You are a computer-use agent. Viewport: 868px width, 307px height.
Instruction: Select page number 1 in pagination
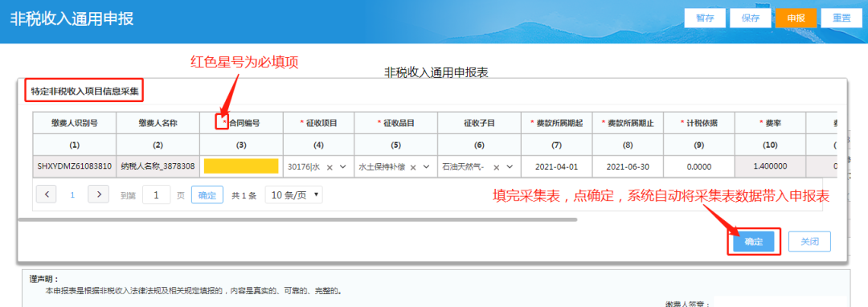72,194
